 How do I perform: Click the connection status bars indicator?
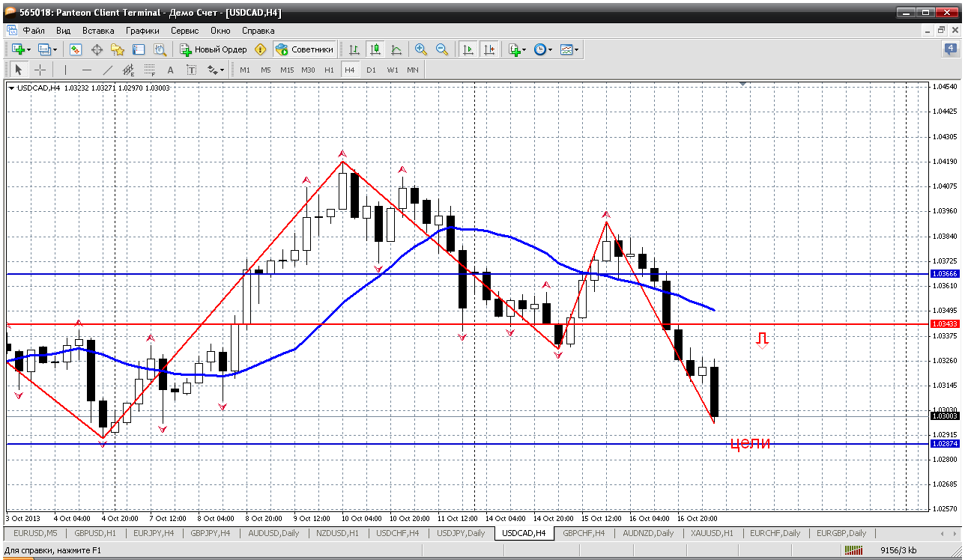tap(854, 551)
